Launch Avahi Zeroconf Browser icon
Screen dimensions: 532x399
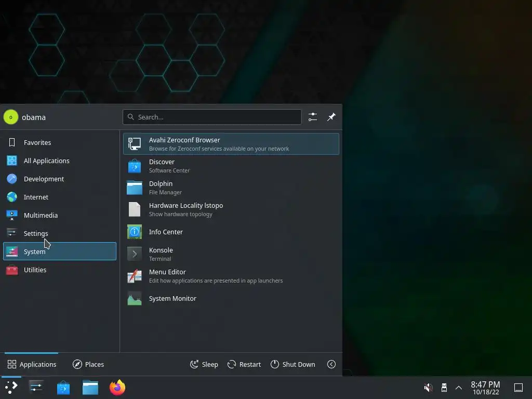(x=135, y=144)
